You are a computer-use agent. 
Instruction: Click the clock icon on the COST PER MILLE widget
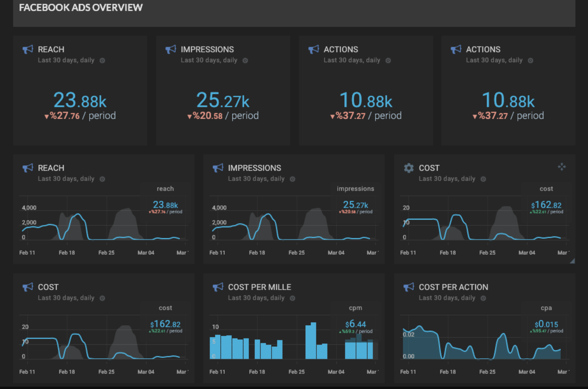(293, 298)
